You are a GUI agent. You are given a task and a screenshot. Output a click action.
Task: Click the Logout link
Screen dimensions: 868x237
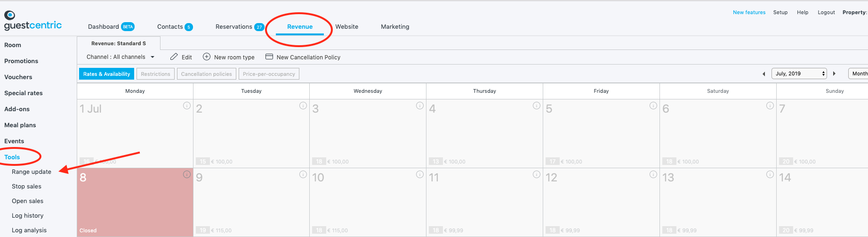coord(826,12)
